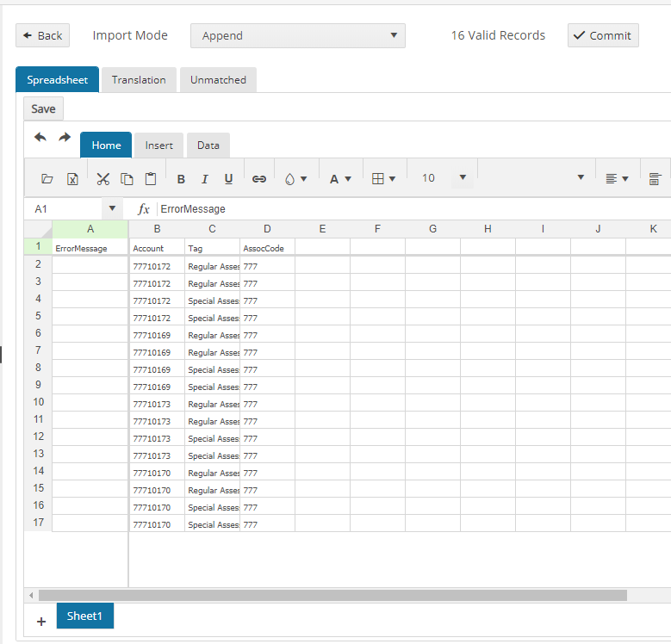Select the Account header cell
Image resolution: width=671 pixels, height=644 pixels.
pos(157,248)
